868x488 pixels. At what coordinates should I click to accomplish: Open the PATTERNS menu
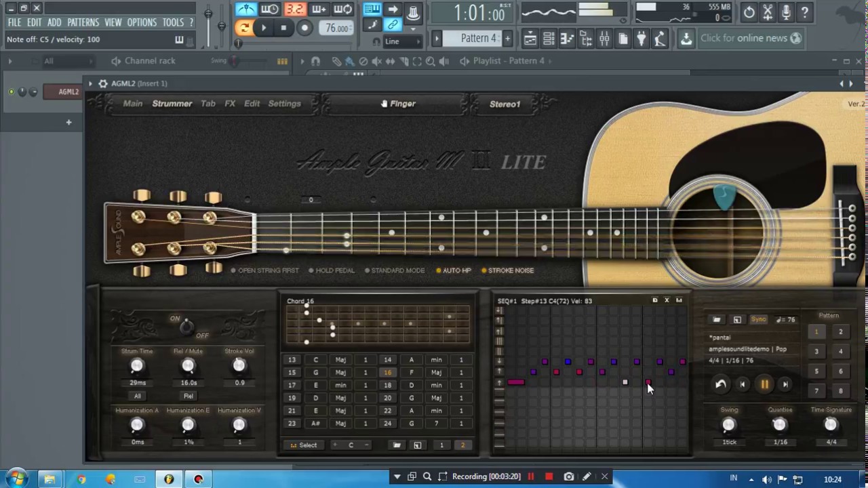coord(83,22)
